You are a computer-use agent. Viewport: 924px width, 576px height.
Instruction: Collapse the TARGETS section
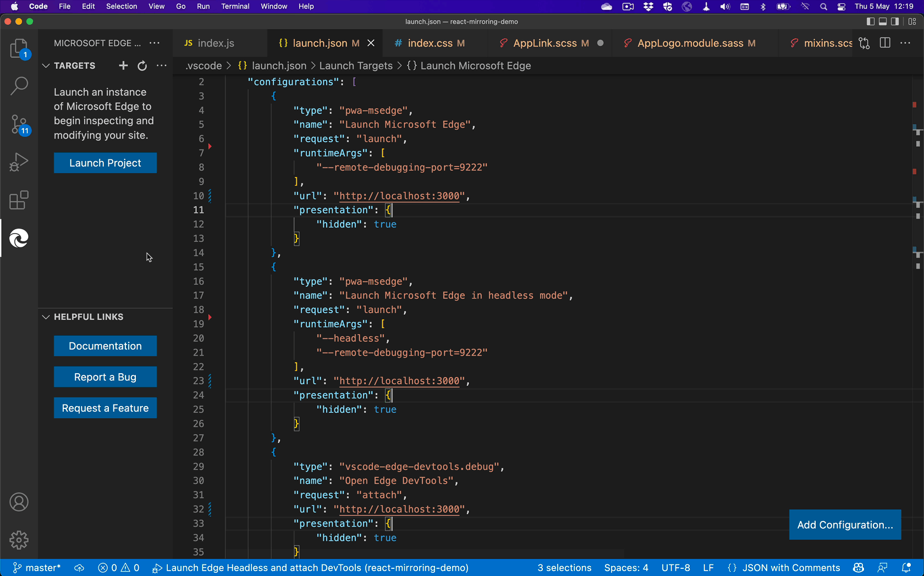click(x=46, y=65)
